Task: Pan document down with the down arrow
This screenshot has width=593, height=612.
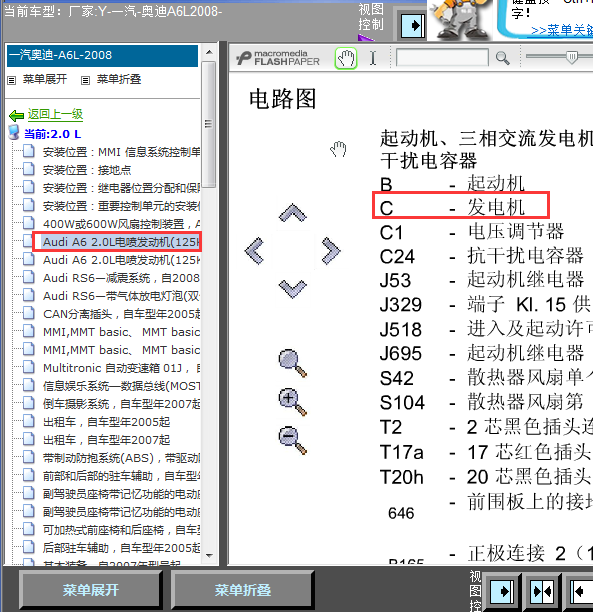Action: (293, 289)
